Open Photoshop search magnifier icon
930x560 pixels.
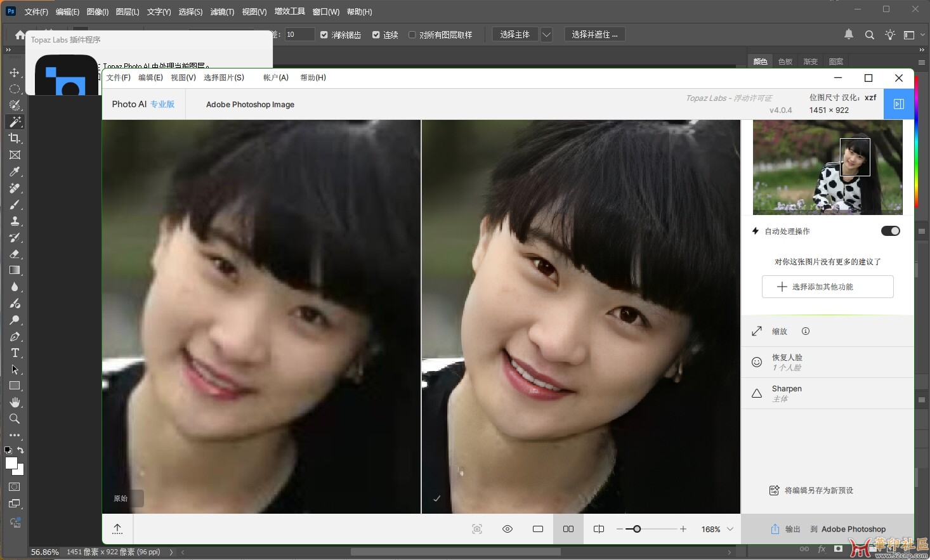click(x=870, y=35)
